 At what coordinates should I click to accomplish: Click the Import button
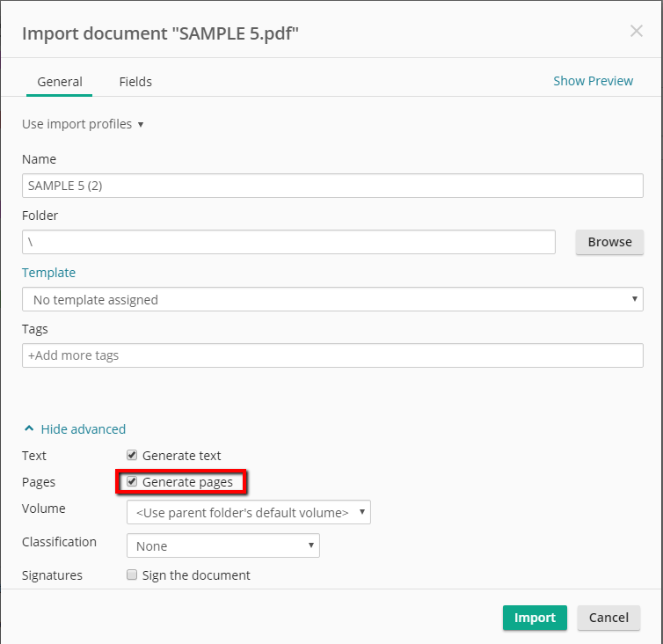(535, 618)
